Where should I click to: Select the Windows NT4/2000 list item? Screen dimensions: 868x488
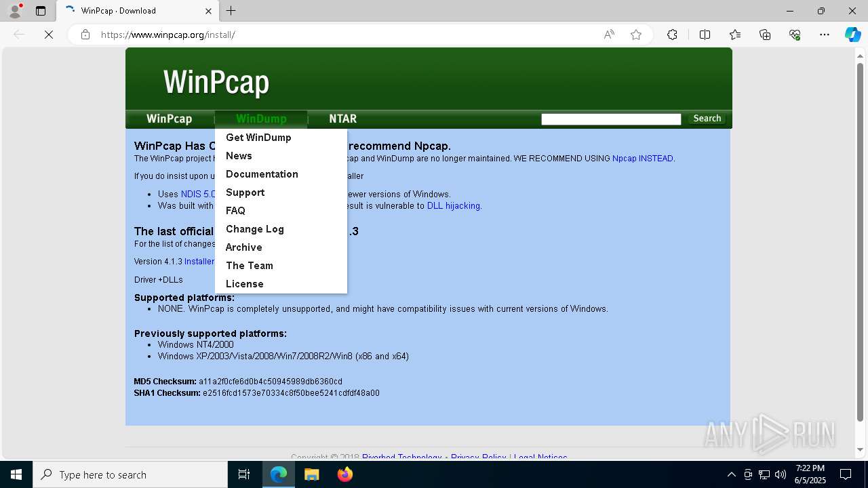coord(196,344)
